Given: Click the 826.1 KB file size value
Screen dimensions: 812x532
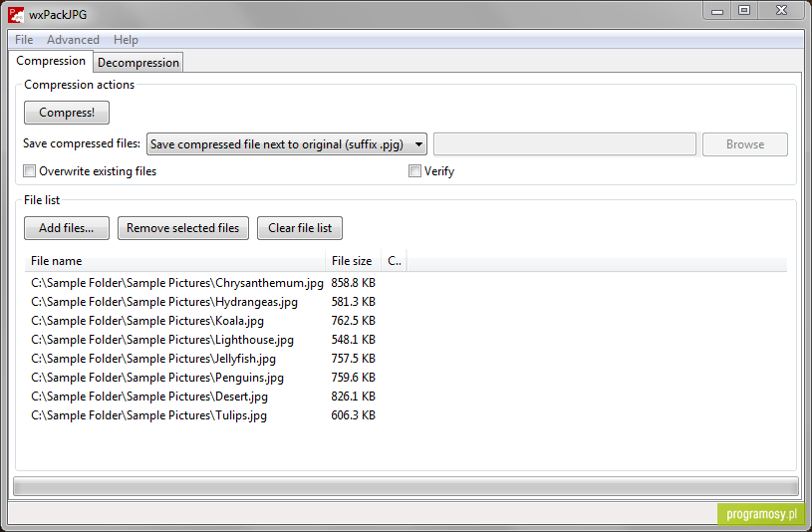Looking at the screenshot, I should pyautogui.click(x=353, y=397).
